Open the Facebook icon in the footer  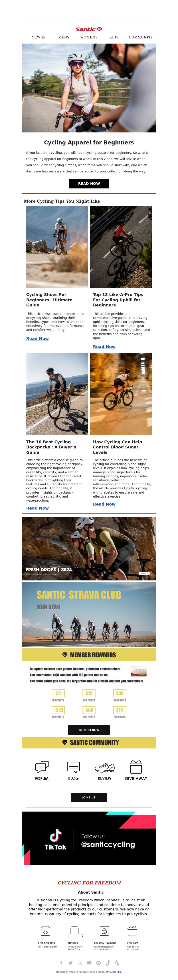click(x=61, y=962)
